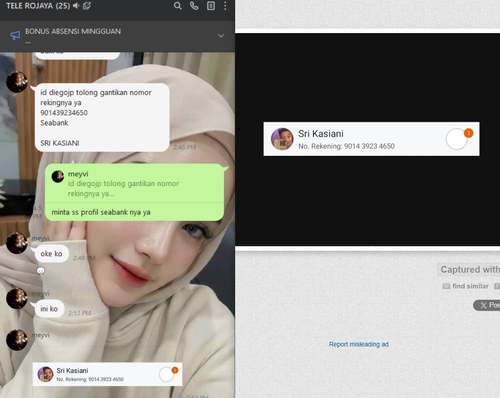
Task: Open search in TELE ROJAYA chat
Action: coord(178,6)
